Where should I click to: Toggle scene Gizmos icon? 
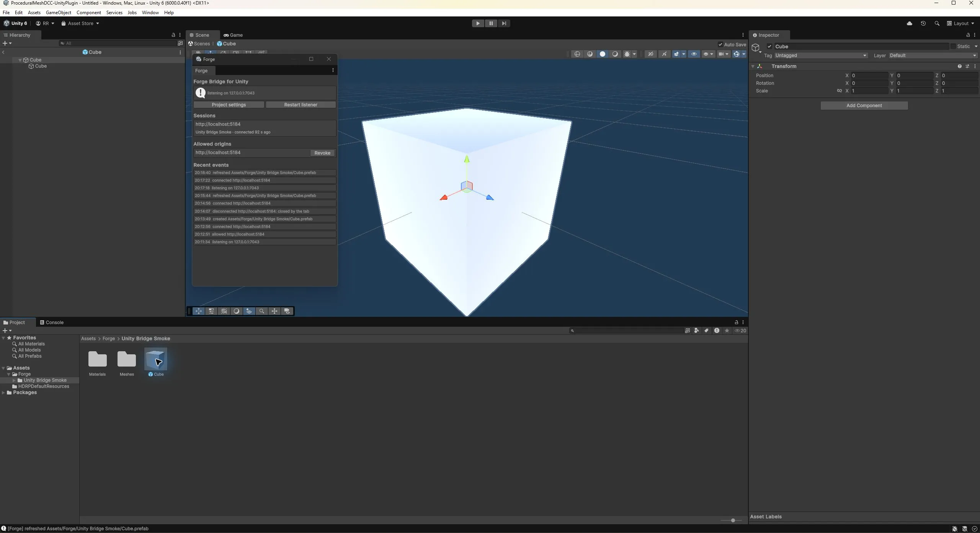tap(736, 54)
